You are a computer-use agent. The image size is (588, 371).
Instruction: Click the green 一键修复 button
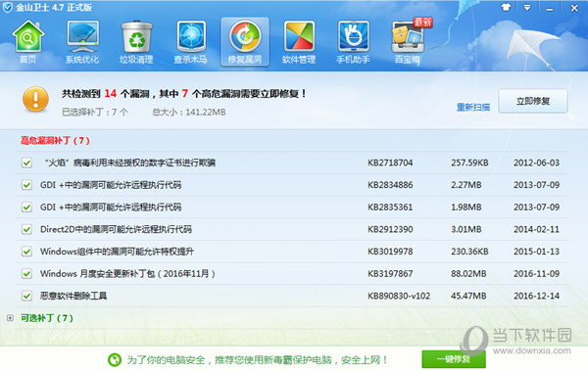[x=454, y=359]
